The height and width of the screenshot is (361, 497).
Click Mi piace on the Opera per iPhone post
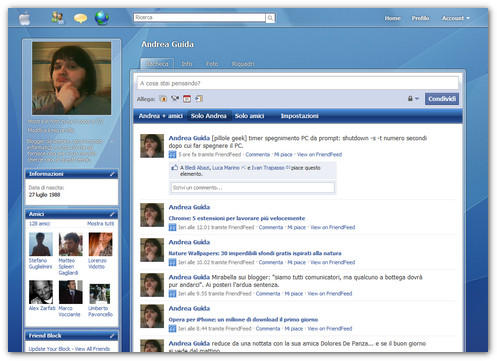click(x=294, y=329)
